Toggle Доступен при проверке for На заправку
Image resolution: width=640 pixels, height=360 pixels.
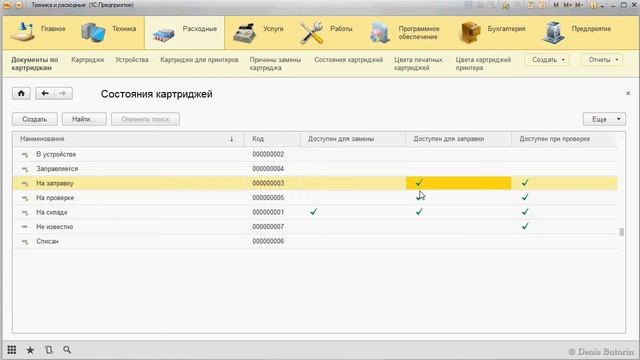[x=525, y=183]
